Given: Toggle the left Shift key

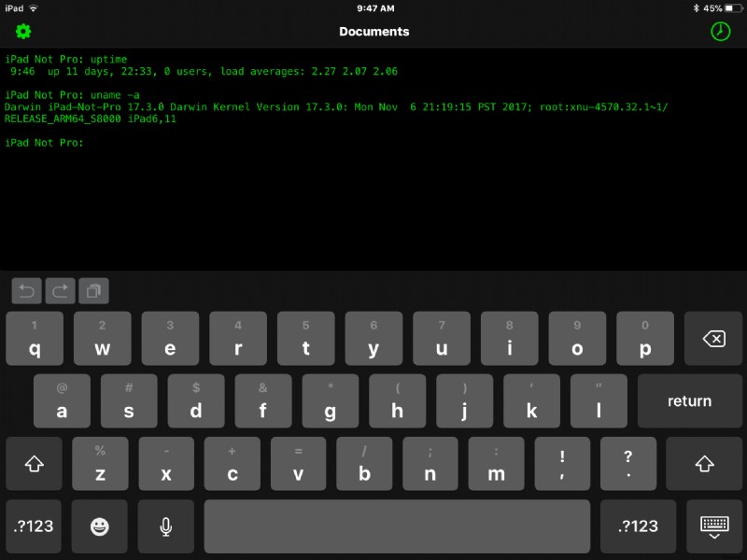Looking at the screenshot, I should (34, 463).
